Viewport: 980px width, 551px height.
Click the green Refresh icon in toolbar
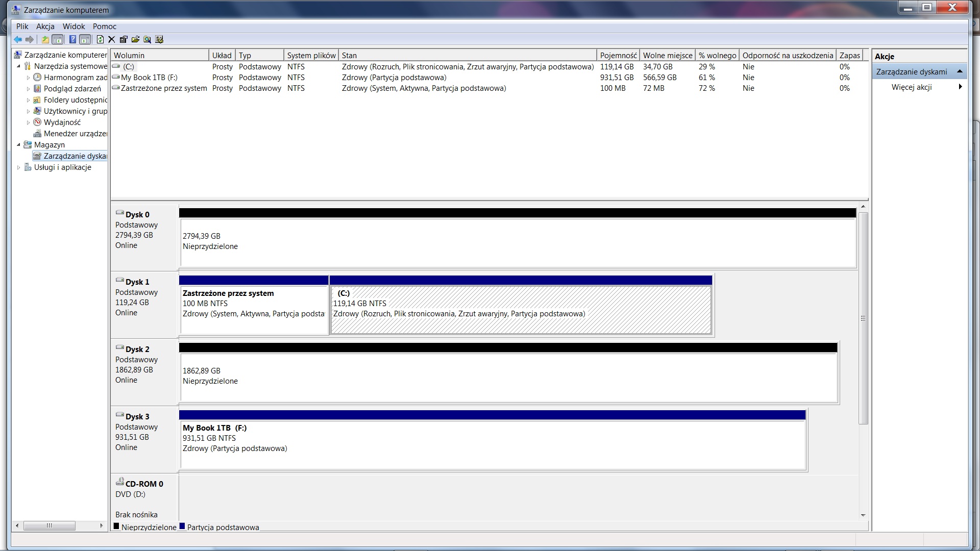(x=100, y=39)
